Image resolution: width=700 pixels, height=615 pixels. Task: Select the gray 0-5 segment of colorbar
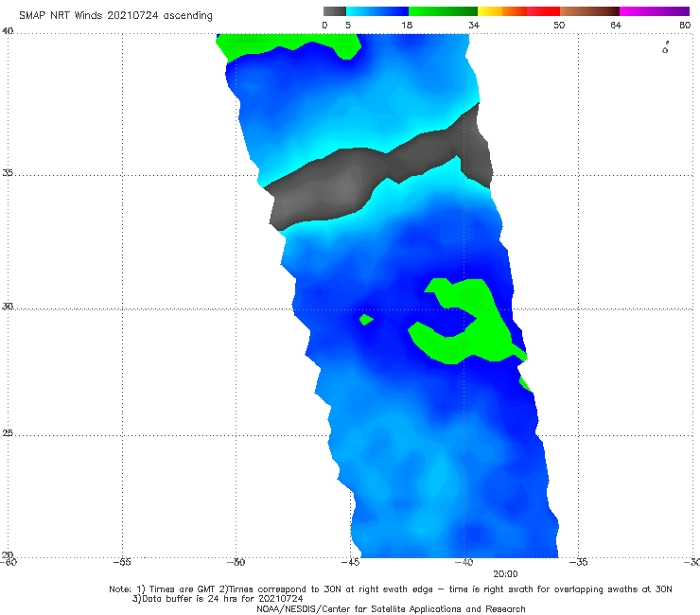335,11
